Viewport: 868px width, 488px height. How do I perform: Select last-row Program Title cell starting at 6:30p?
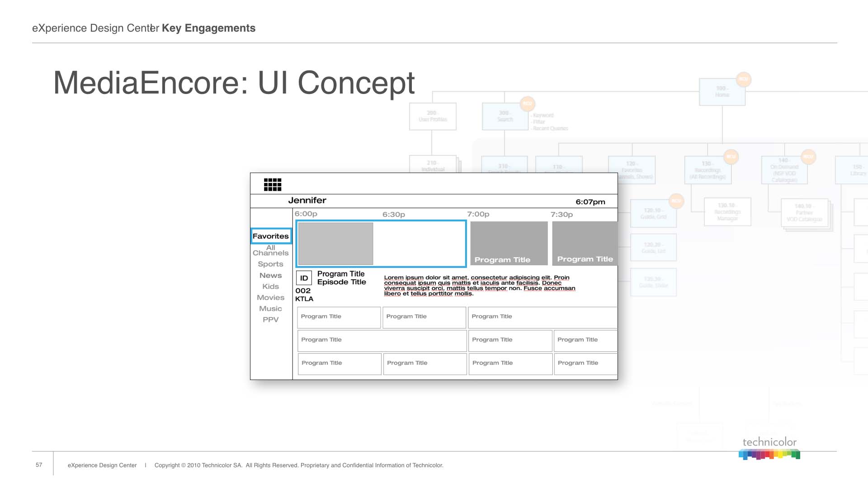[x=425, y=364]
